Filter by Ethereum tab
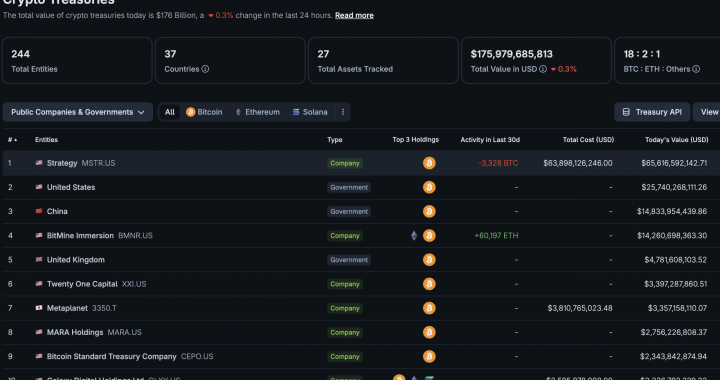Screen dimensions: 720x380 tap(257, 112)
